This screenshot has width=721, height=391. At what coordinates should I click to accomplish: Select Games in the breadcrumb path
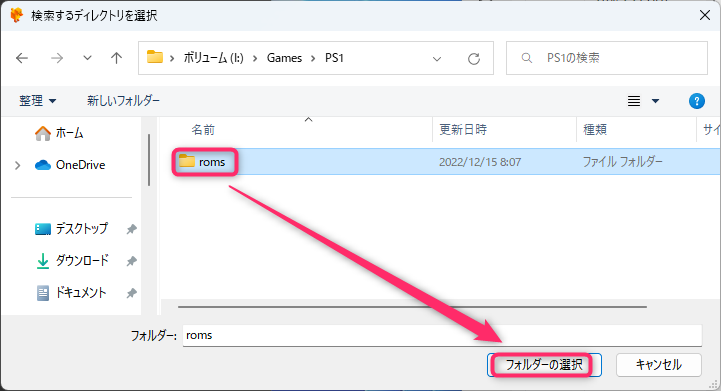284,58
